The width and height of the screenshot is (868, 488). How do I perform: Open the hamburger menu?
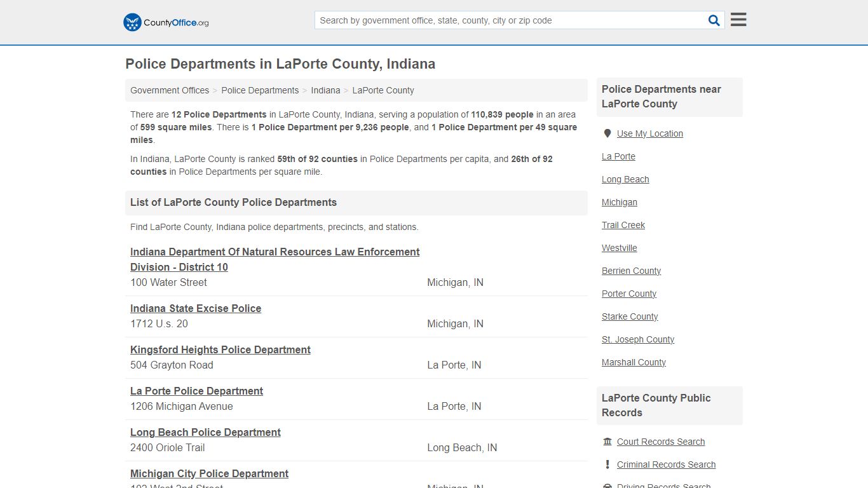coord(738,20)
